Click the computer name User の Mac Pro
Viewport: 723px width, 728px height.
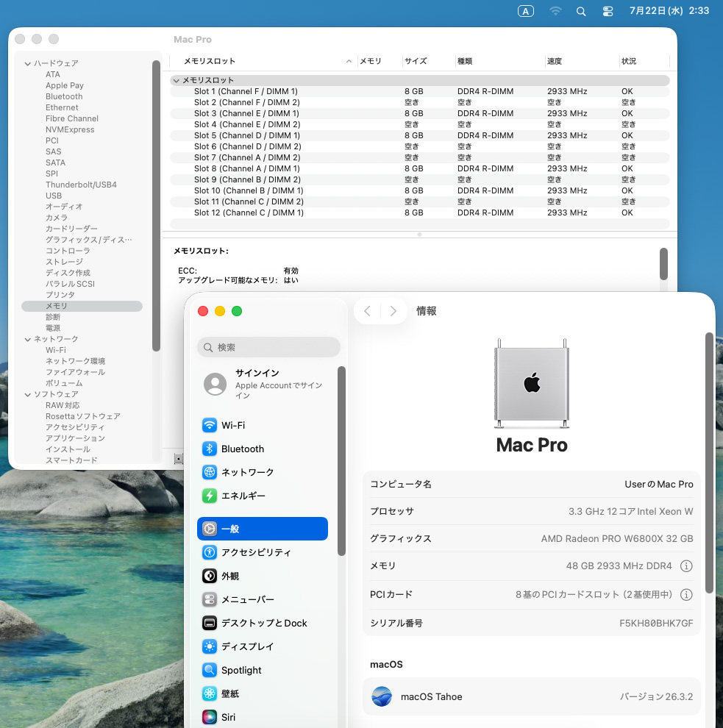[659, 485]
